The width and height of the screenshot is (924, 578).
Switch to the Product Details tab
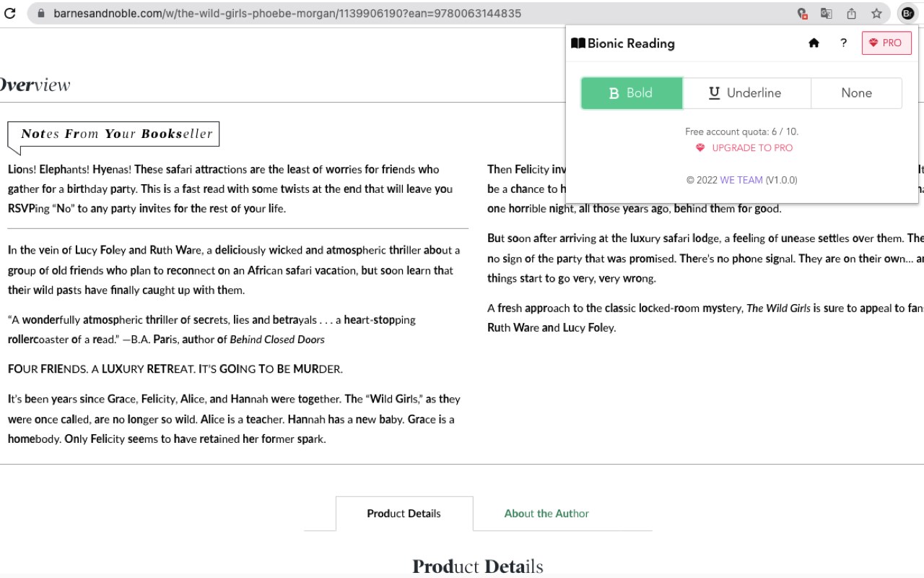point(404,514)
